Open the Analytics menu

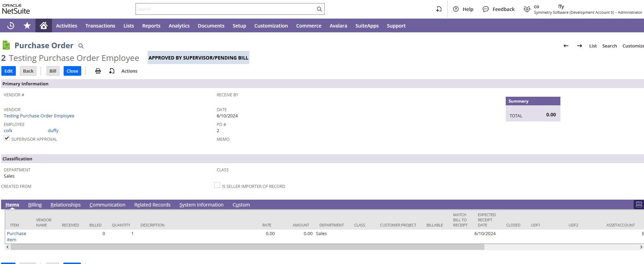[x=179, y=25]
